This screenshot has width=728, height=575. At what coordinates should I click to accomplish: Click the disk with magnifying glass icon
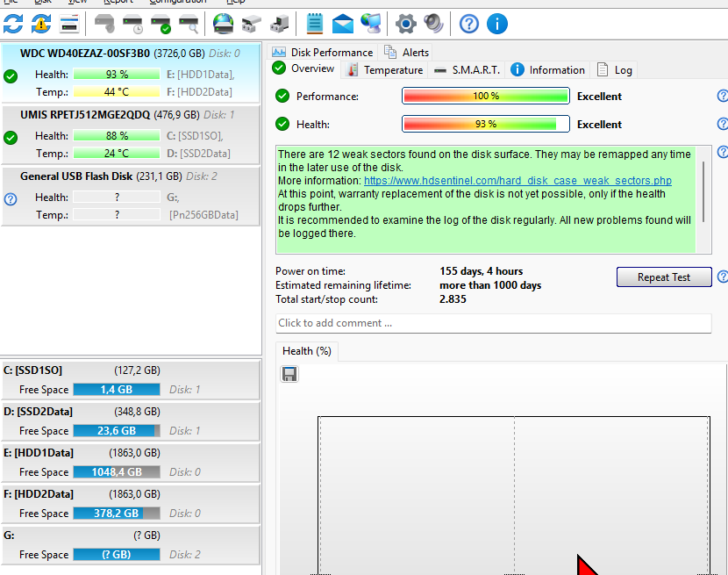click(189, 24)
